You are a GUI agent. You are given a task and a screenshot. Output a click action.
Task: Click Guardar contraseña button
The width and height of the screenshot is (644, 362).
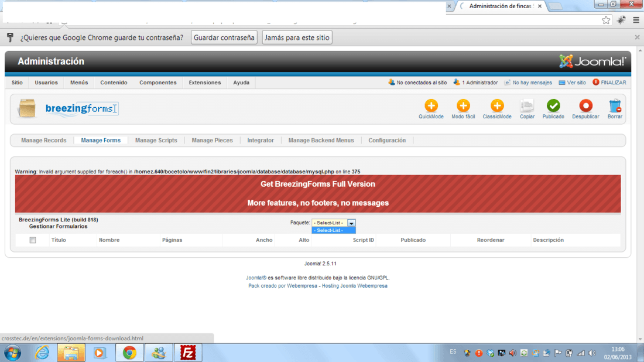point(224,37)
